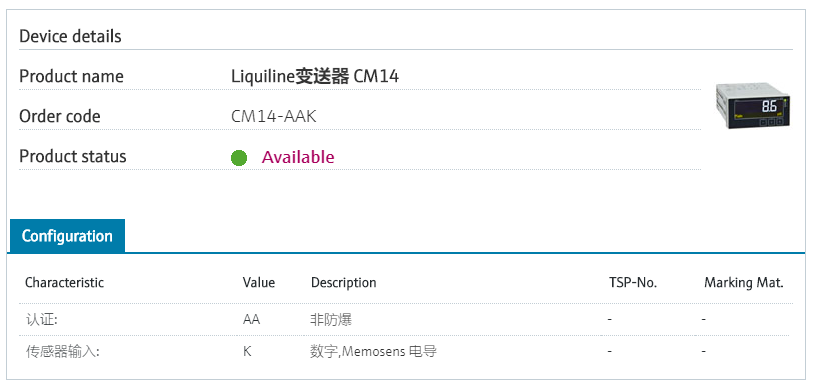Screen dimensions: 815x384
Task: Click the Product status label
Action: (73, 156)
